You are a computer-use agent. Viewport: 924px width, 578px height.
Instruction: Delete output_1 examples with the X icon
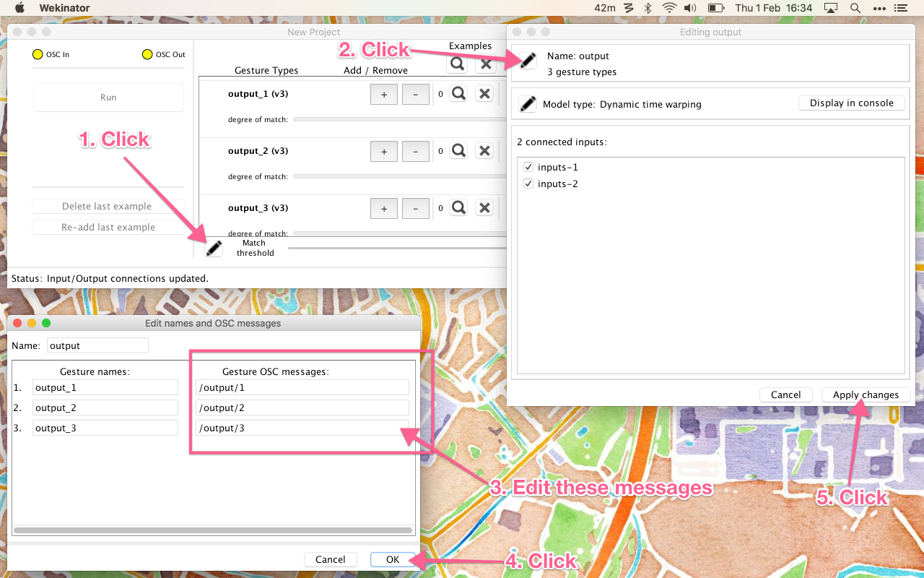coord(485,94)
